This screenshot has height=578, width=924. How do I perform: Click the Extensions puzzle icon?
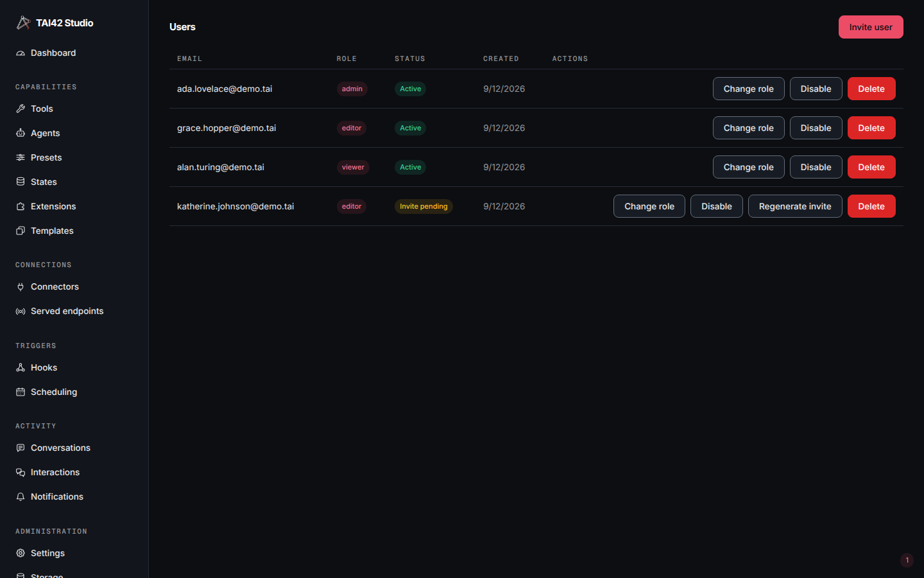pyautogui.click(x=21, y=207)
